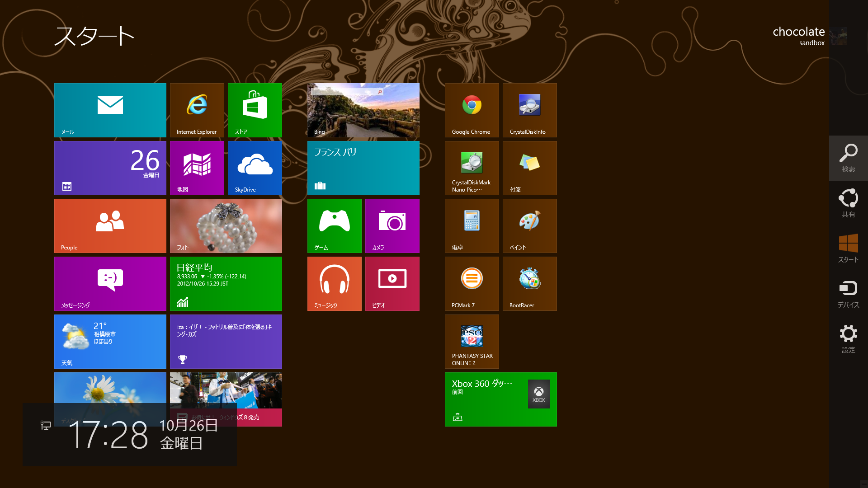This screenshot has width=868, height=488.
Task: Open the Bing landscape photo tile
Action: [x=363, y=110]
